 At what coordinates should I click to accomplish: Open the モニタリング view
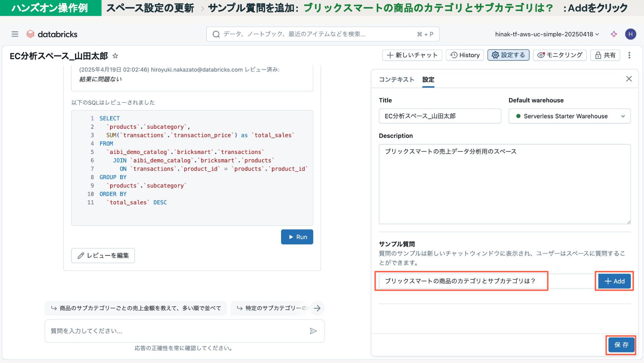pos(560,55)
